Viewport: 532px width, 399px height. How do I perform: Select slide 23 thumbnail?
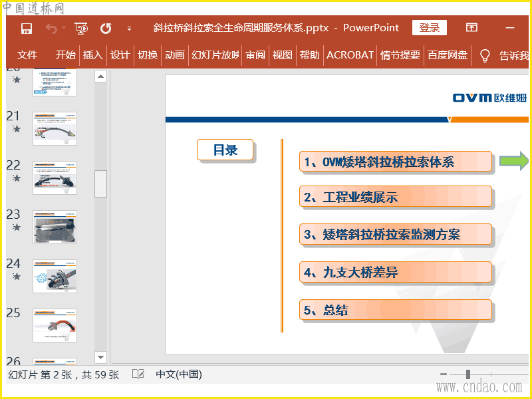(x=55, y=227)
